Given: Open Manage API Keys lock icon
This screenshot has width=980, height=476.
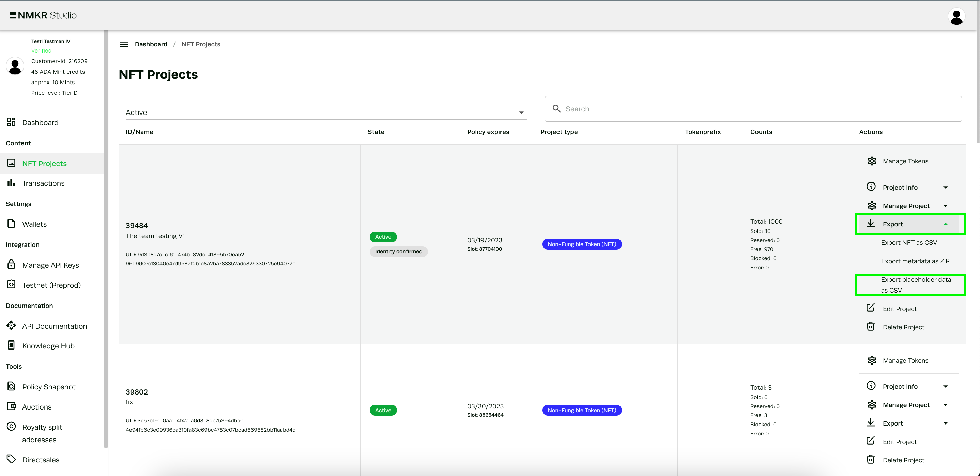Looking at the screenshot, I should point(11,264).
